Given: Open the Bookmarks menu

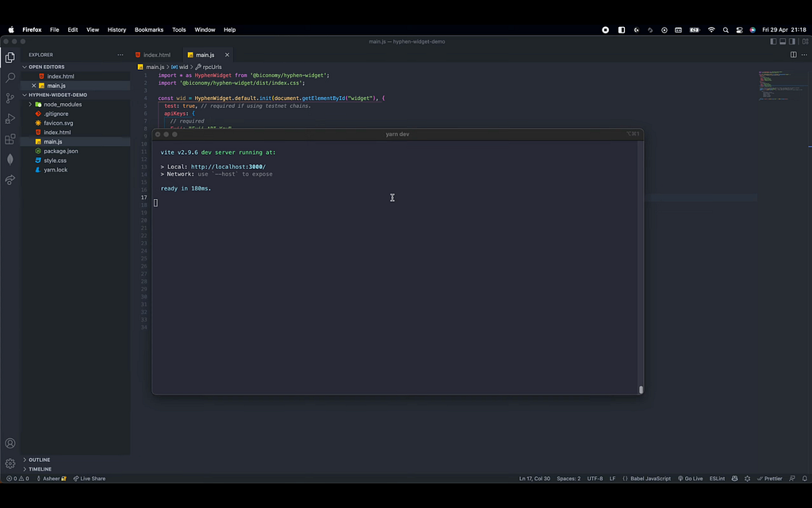Looking at the screenshot, I should pyautogui.click(x=148, y=29).
